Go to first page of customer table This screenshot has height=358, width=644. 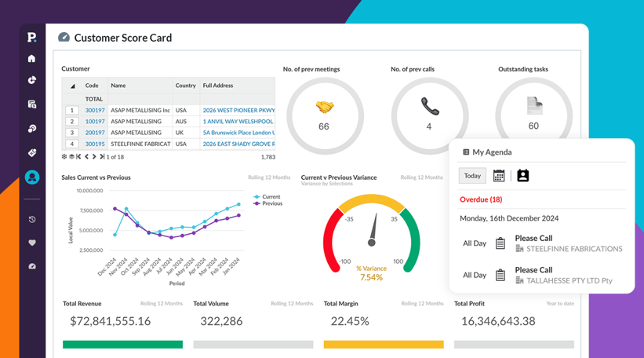[x=78, y=156]
